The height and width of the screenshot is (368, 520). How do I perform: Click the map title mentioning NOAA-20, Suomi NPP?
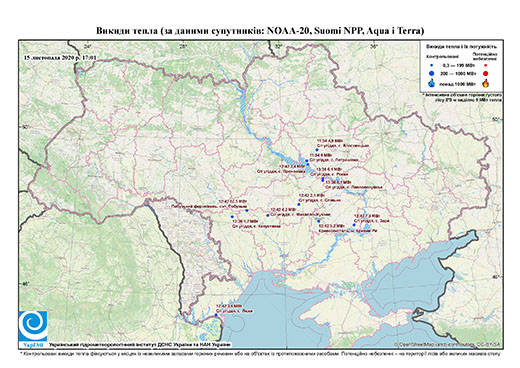(260, 31)
